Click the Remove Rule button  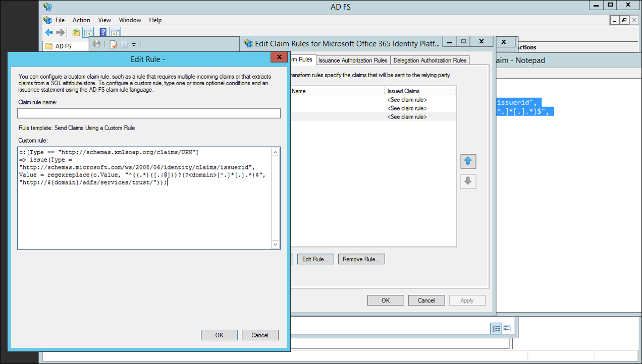[361, 259]
